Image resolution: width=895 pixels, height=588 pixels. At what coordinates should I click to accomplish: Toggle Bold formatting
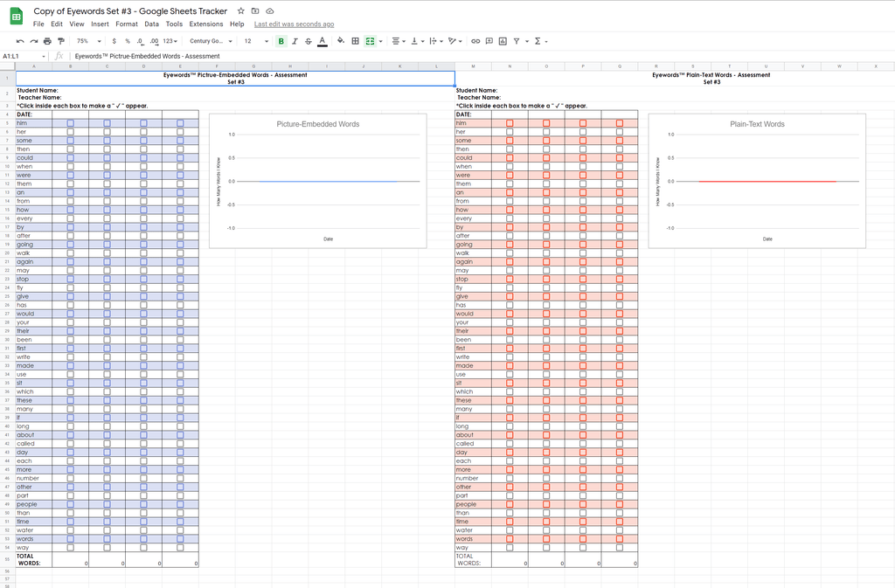coord(281,41)
